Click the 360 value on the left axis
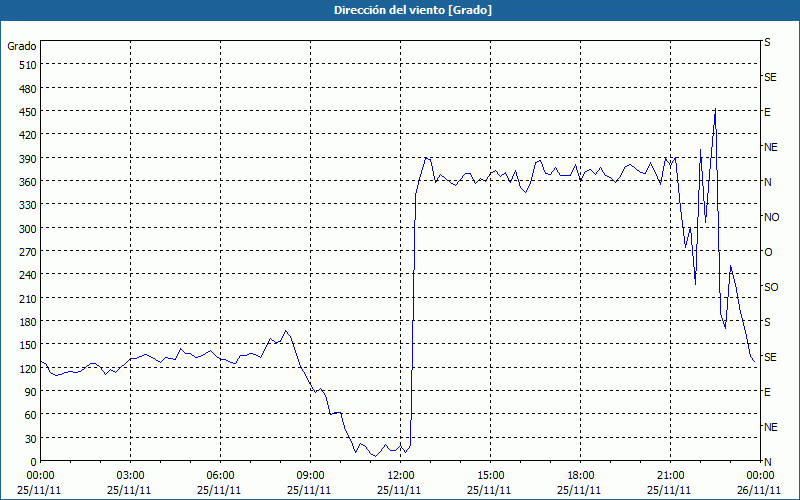The height and width of the screenshot is (500, 800). click(x=28, y=182)
